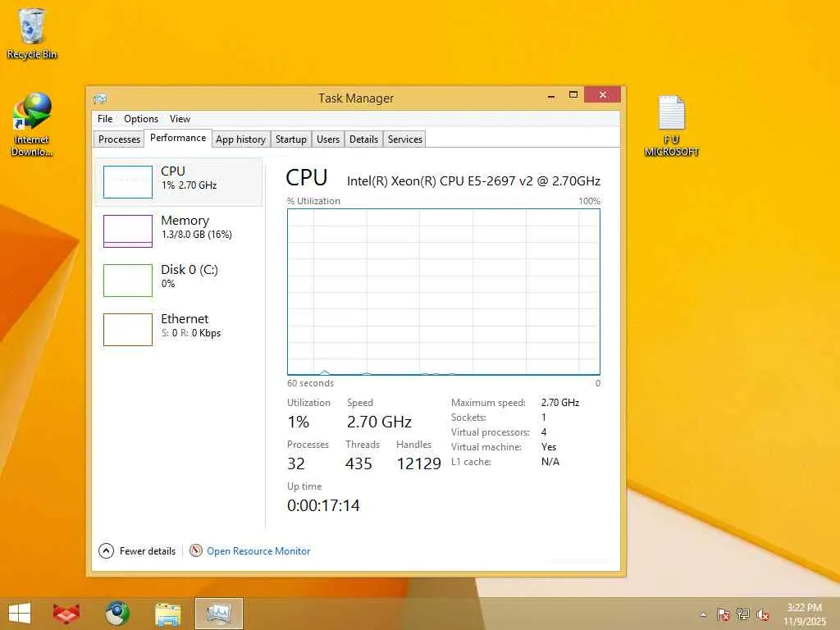Click the Threads count 435
Screen dimensions: 840x630
pyautogui.click(x=358, y=463)
